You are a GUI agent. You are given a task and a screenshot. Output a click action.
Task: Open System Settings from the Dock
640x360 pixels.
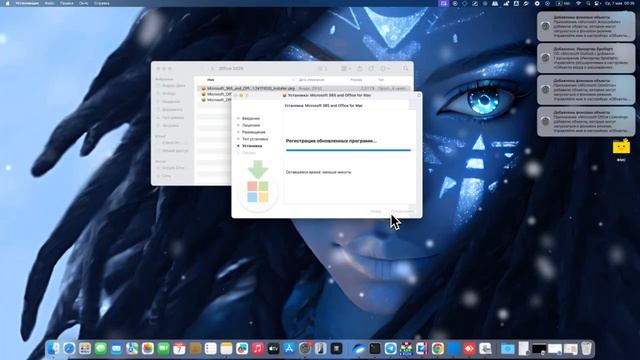(x=305, y=349)
